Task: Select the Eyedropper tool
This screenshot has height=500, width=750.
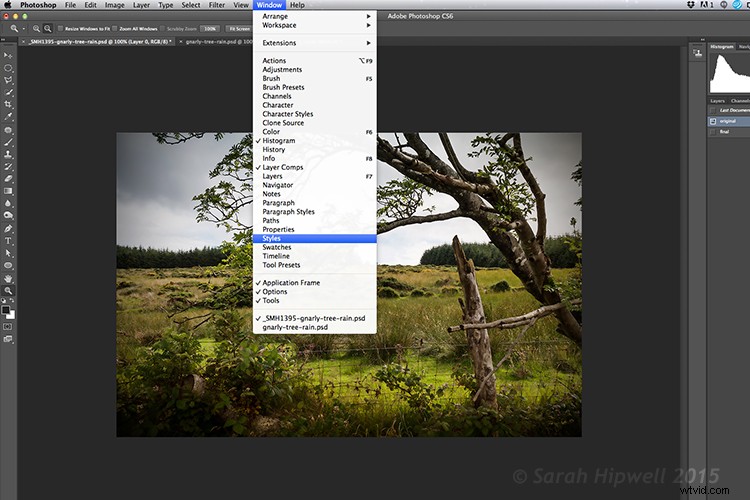Action: click(x=8, y=117)
